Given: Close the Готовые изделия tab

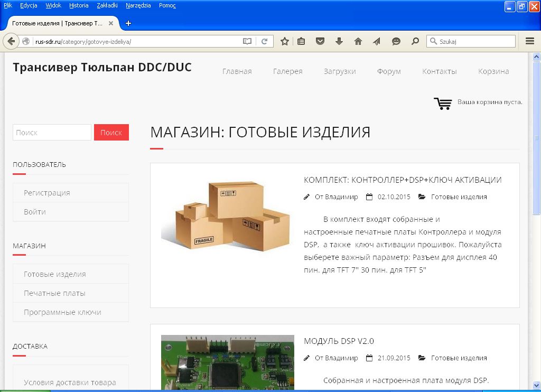Looking at the screenshot, I should click(111, 23).
